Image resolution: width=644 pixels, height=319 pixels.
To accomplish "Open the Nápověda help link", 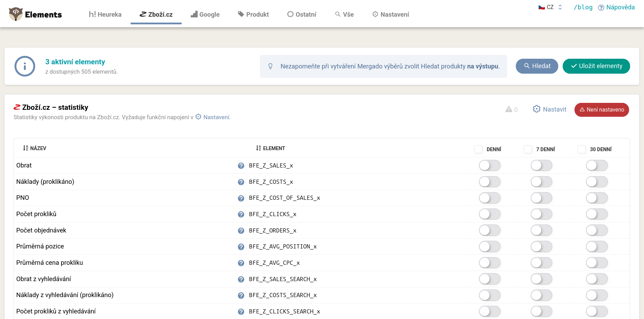I will 616,7.
